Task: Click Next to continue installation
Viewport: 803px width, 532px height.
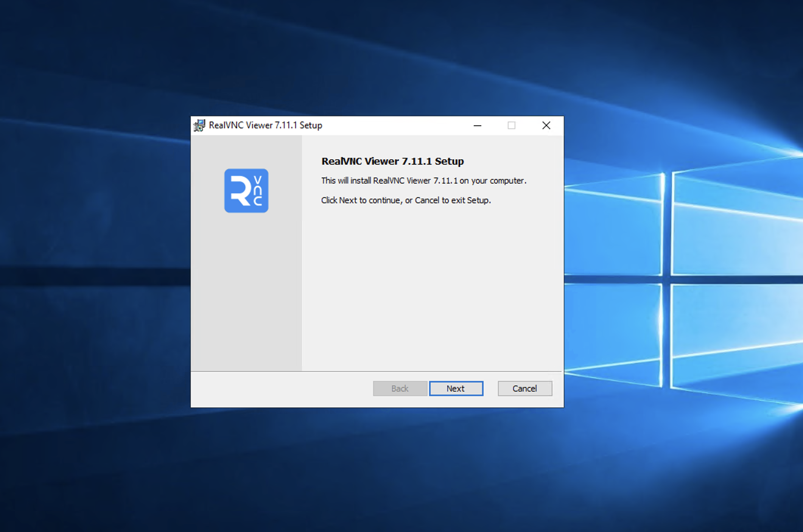Action: click(456, 388)
